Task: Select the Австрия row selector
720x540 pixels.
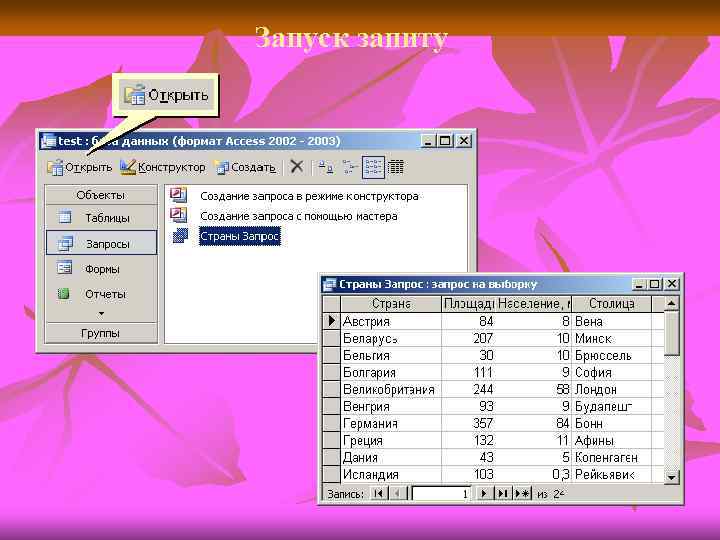Action: [x=332, y=321]
